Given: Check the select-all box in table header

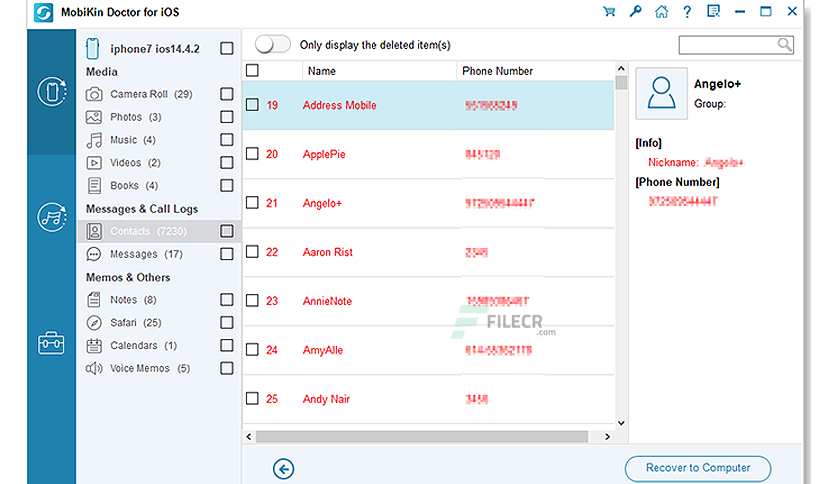Looking at the screenshot, I should [252, 70].
